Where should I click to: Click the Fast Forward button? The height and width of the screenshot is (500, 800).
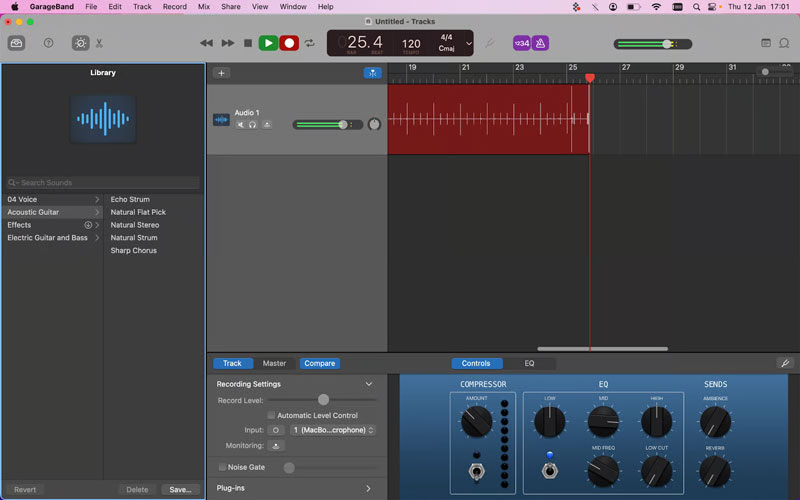228,43
